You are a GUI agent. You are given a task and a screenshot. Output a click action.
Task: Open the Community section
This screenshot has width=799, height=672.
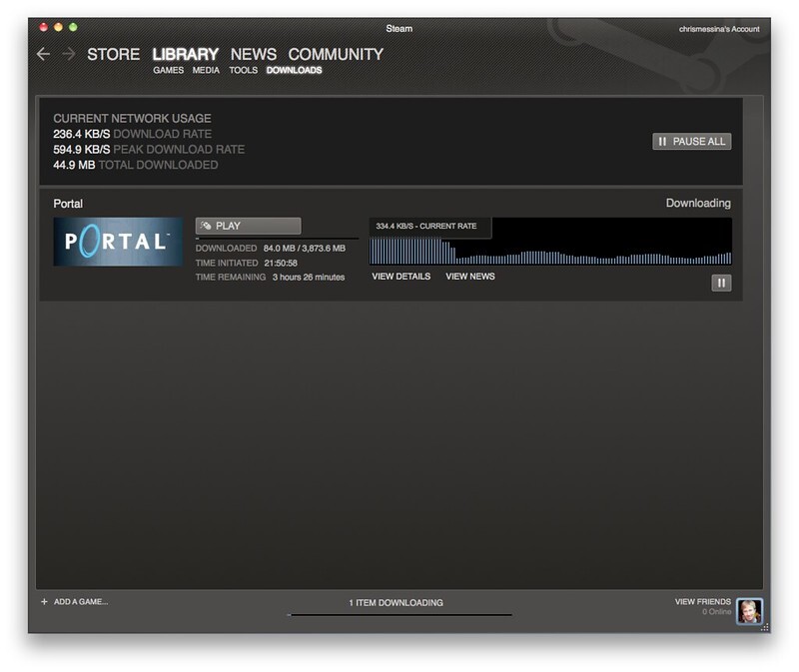(336, 54)
